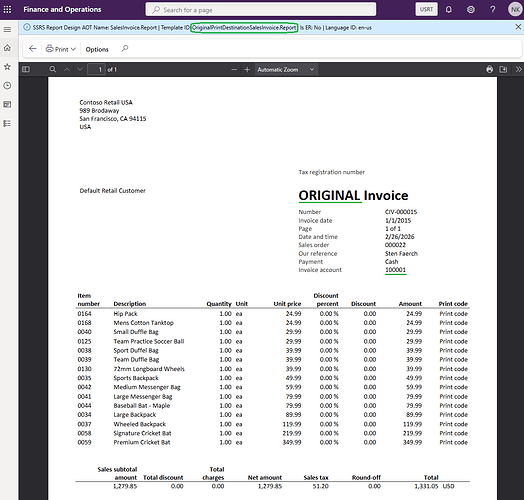This screenshot has height=500, width=524.
Task: Open Workspaces icon in sidebar
Action: tap(7, 105)
